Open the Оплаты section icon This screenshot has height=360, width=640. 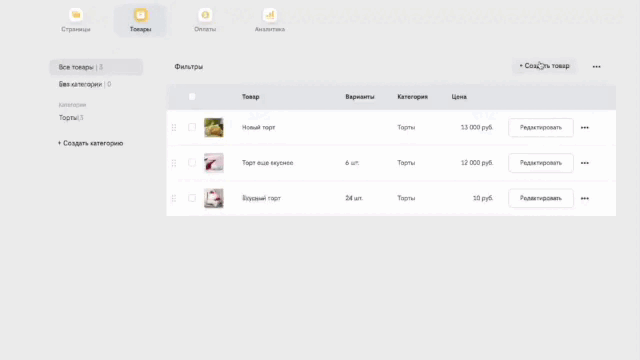[x=205, y=15]
